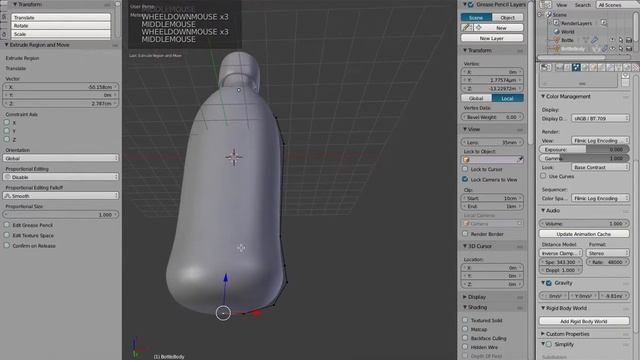Switch to the Render properties tab icon

click(559, 67)
